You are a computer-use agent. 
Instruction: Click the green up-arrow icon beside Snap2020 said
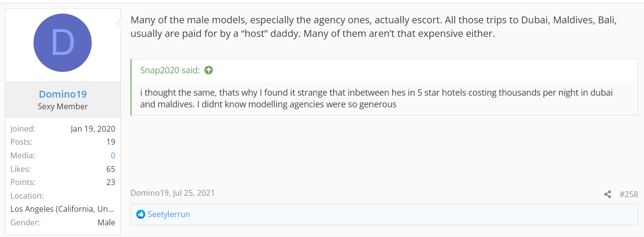click(x=209, y=70)
